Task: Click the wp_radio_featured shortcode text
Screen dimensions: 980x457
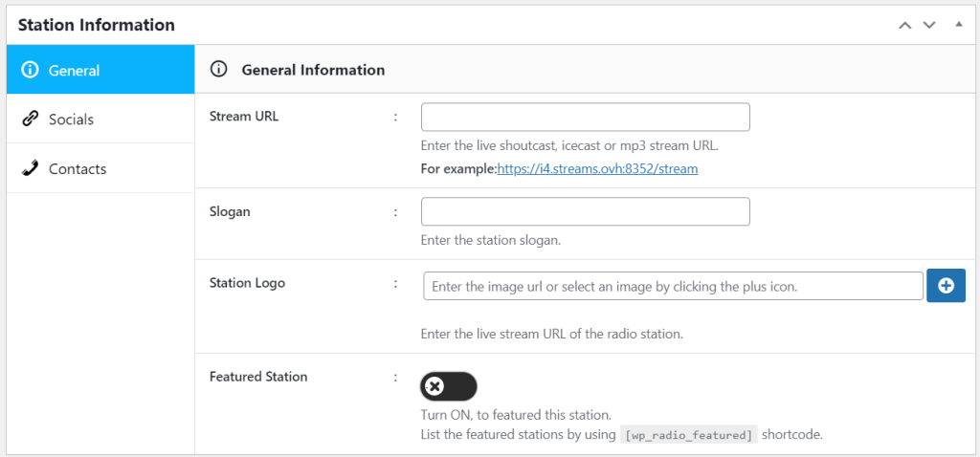Action: click(689, 435)
